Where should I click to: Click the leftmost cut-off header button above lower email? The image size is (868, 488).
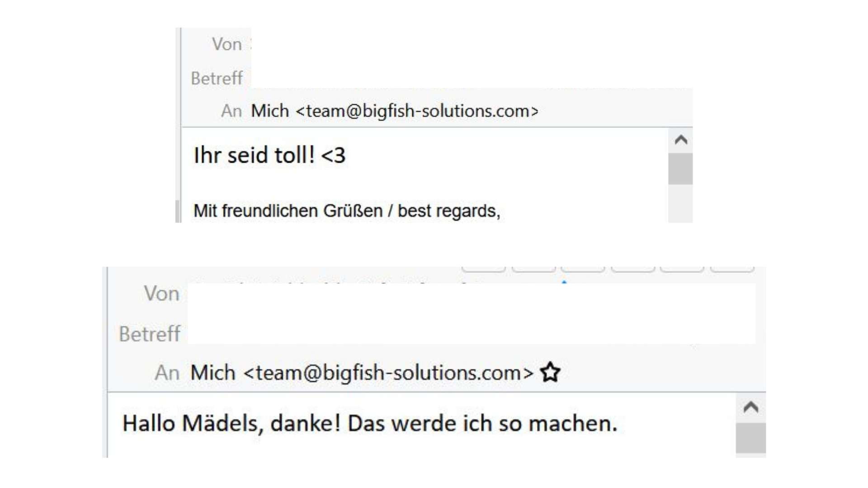coord(484,269)
